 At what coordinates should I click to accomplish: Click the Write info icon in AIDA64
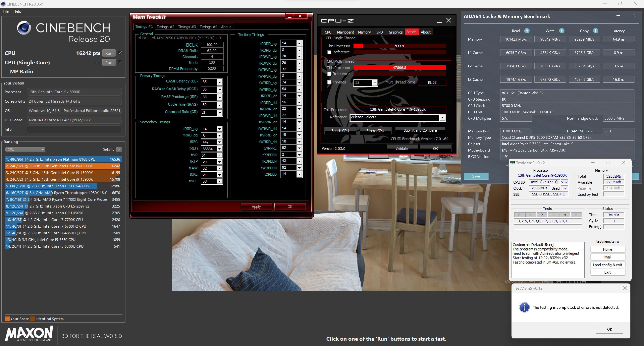pos(561,31)
